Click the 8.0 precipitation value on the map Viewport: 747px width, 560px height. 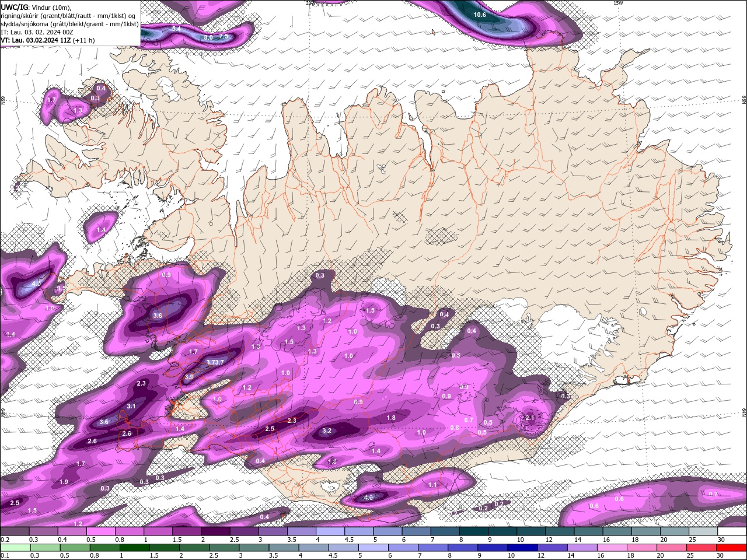coord(208,37)
